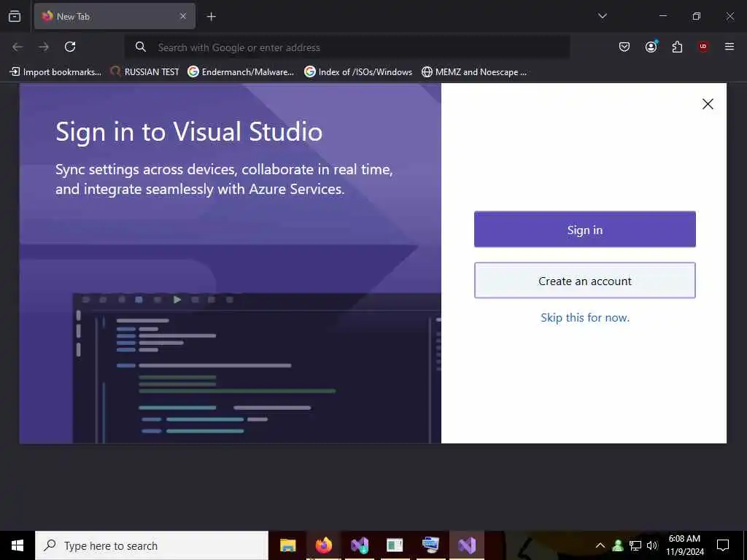This screenshot has height=560, width=747.
Task: Open the Firefox hamburger application menu
Action: [729, 47]
